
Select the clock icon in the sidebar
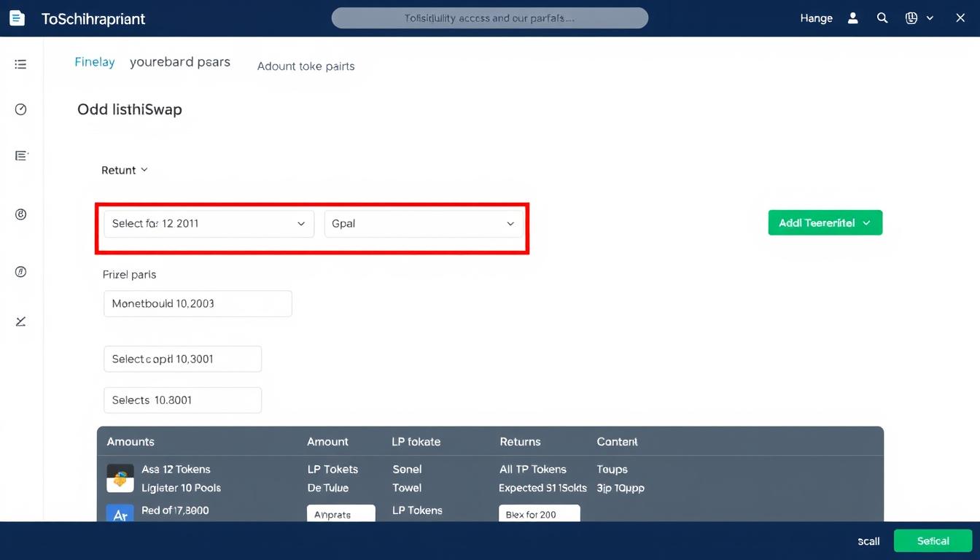point(20,109)
